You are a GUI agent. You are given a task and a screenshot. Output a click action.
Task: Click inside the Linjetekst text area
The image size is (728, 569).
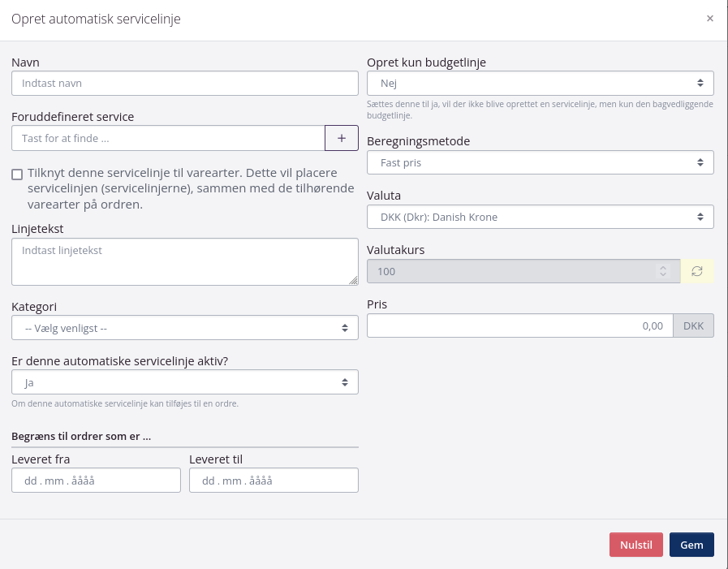click(x=185, y=261)
